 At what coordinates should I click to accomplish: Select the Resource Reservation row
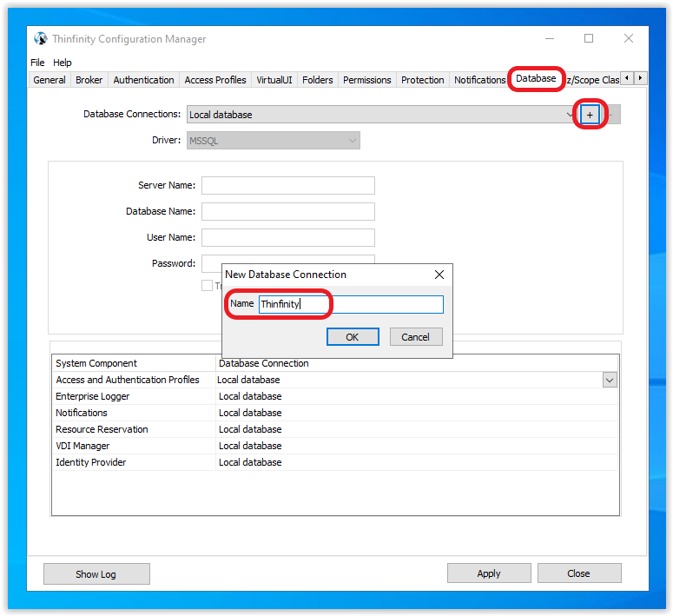tap(335, 429)
